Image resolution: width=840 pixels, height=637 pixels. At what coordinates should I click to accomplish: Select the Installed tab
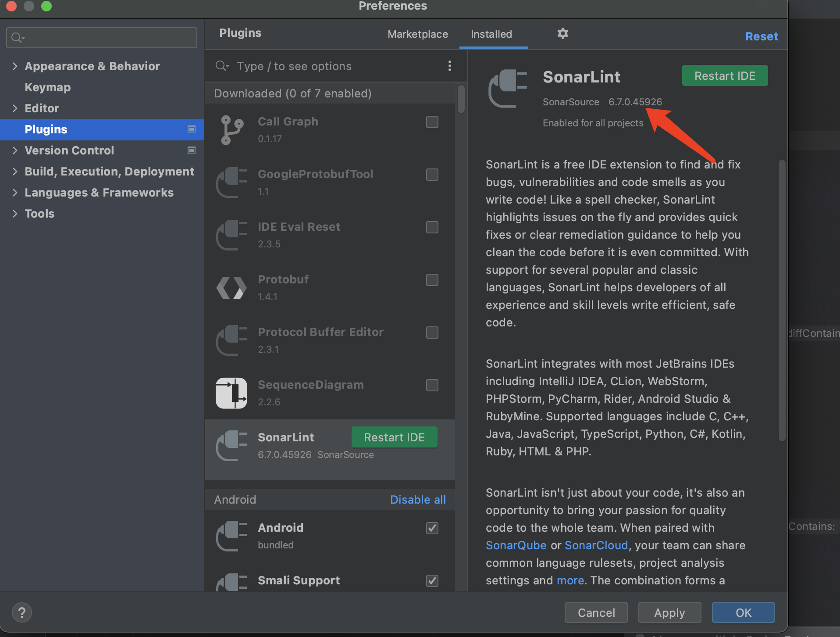pyautogui.click(x=491, y=34)
